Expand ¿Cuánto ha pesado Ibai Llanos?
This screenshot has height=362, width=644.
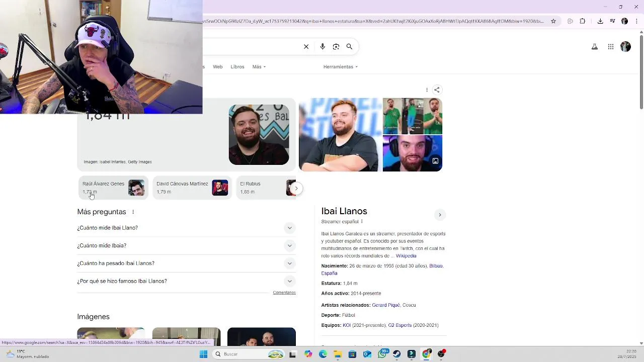tap(186, 263)
